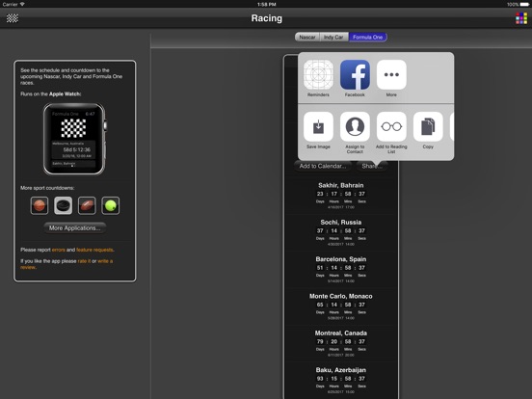Share to Reminders from share sheet
Viewport: 532px width, 399px height.
pos(318,74)
